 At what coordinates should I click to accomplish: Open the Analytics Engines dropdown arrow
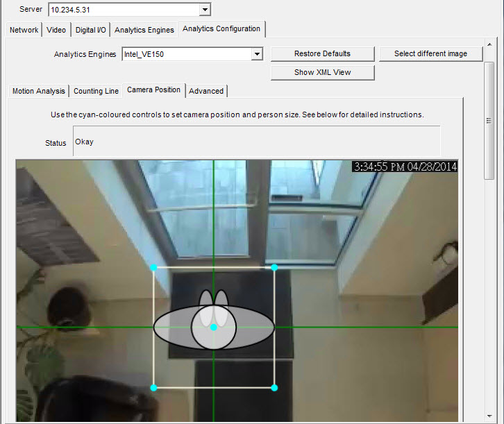pyautogui.click(x=257, y=54)
